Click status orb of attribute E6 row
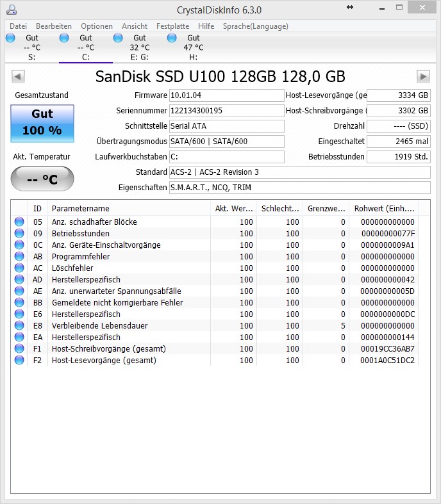 tap(19, 314)
